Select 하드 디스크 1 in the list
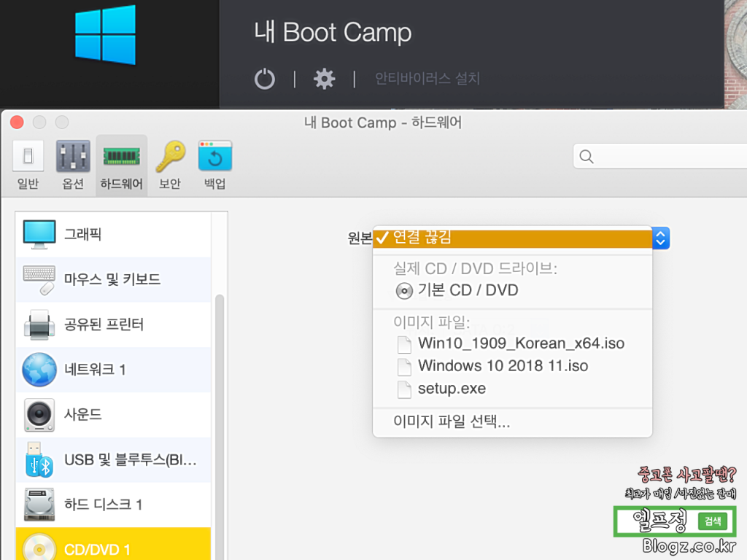 [113, 505]
